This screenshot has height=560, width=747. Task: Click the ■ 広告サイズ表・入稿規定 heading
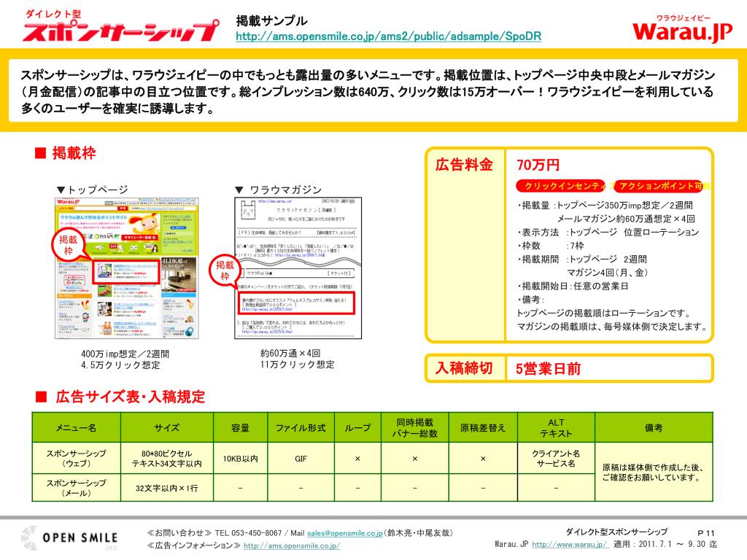coord(120,397)
